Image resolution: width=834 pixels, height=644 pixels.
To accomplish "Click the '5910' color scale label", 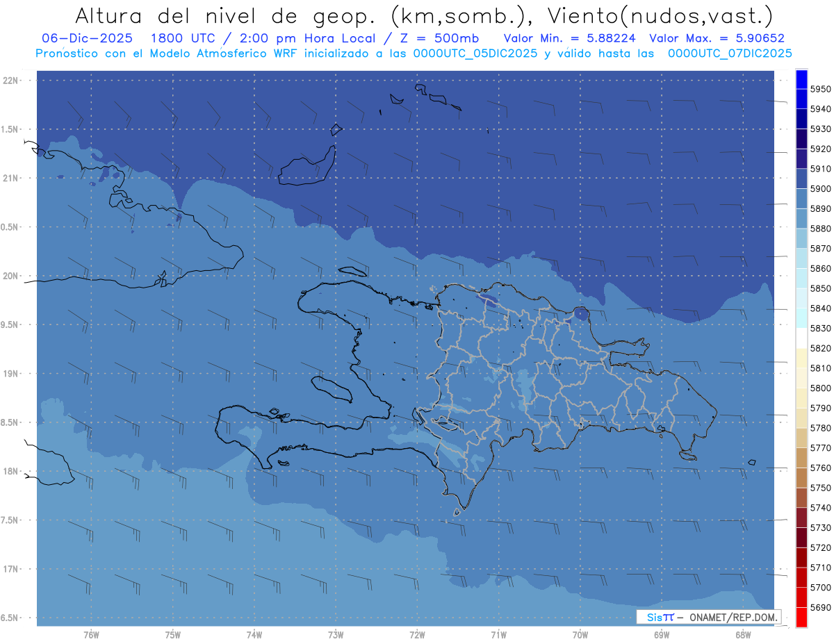I will point(820,169).
